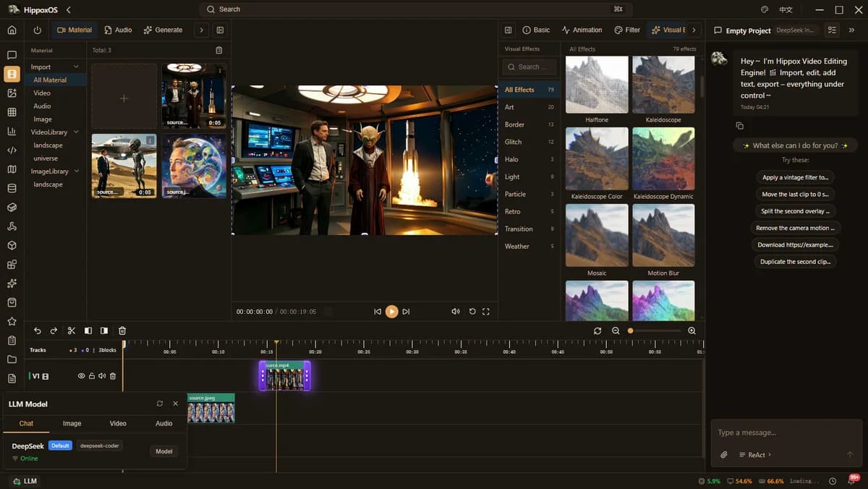
Task: Click the Model button for DeepSeek
Action: pyautogui.click(x=164, y=451)
